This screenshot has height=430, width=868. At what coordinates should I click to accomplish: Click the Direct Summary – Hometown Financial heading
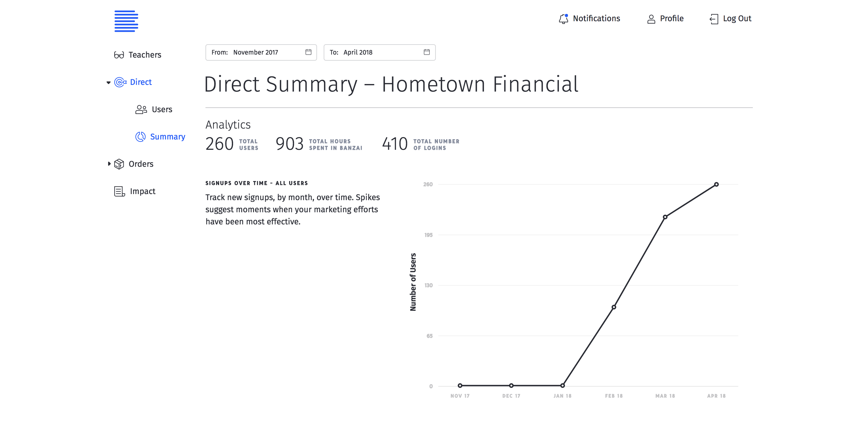click(x=391, y=84)
